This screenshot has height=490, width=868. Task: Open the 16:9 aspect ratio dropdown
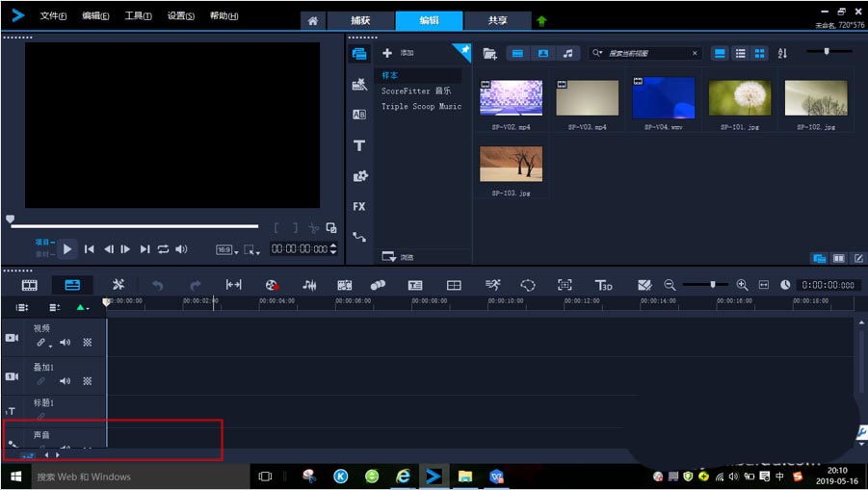click(227, 250)
